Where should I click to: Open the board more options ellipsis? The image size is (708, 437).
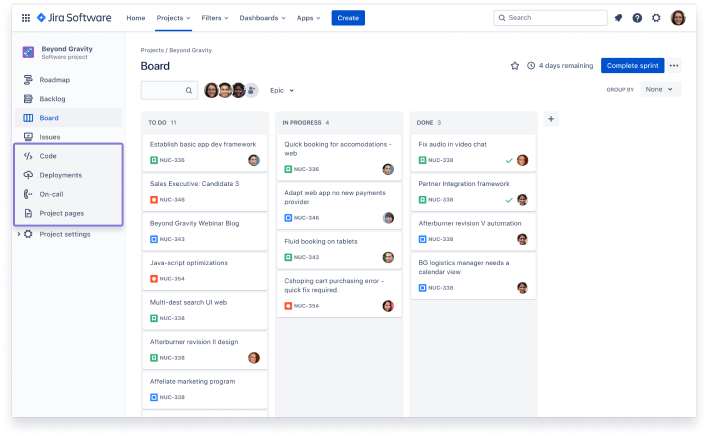coord(674,66)
